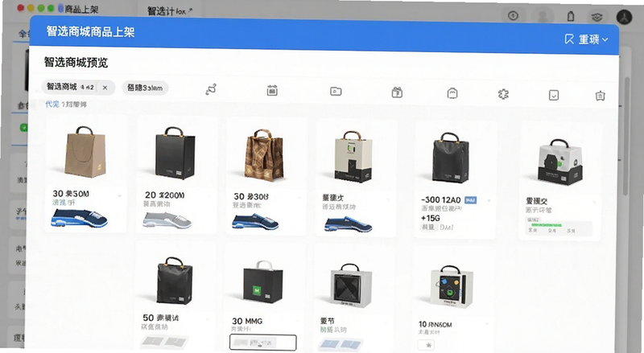The height and width of the screenshot is (353, 644).
Task: Switch to the 商品上架 tab in background window
Action: [81, 9]
